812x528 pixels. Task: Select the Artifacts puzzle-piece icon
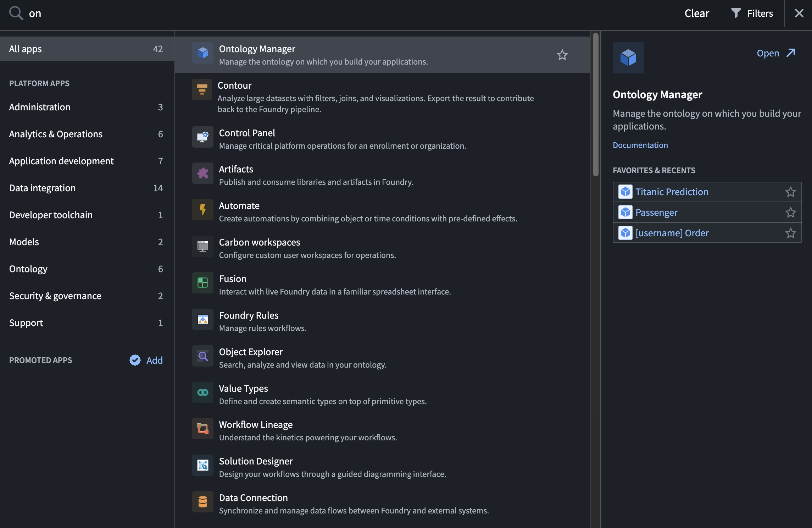point(203,174)
